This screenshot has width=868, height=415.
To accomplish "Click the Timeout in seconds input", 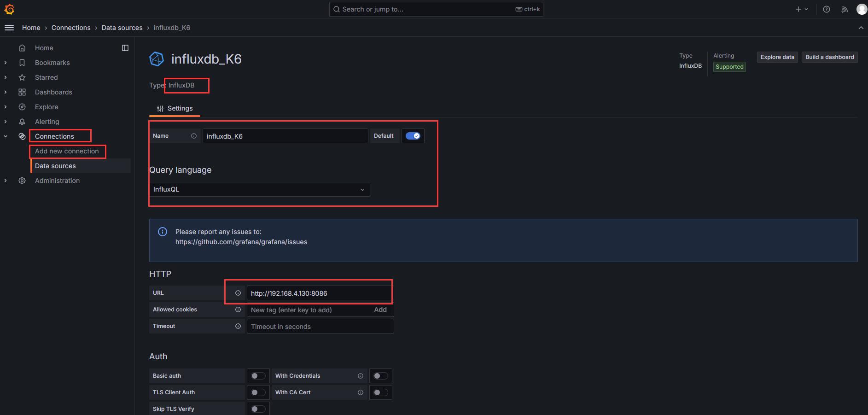I will coord(320,326).
